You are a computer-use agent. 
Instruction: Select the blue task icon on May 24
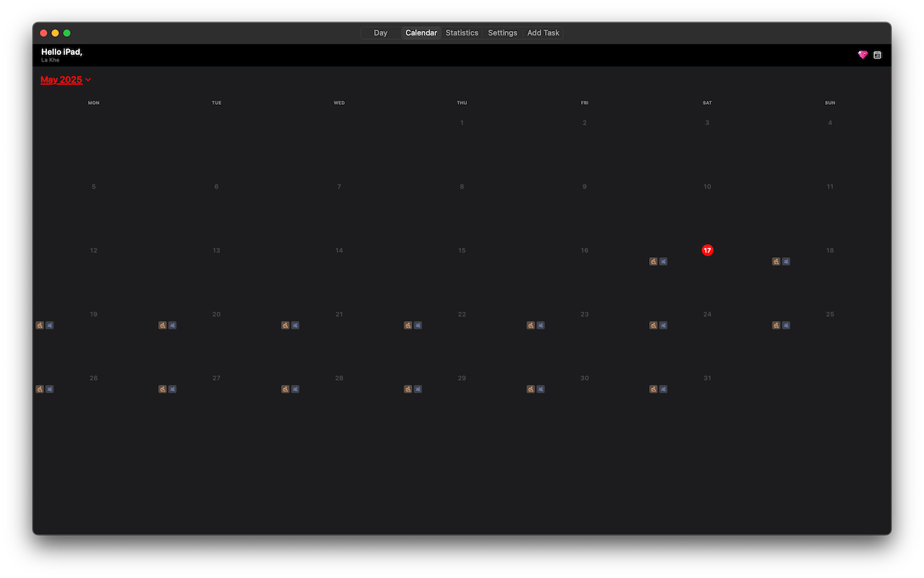(663, 325)
